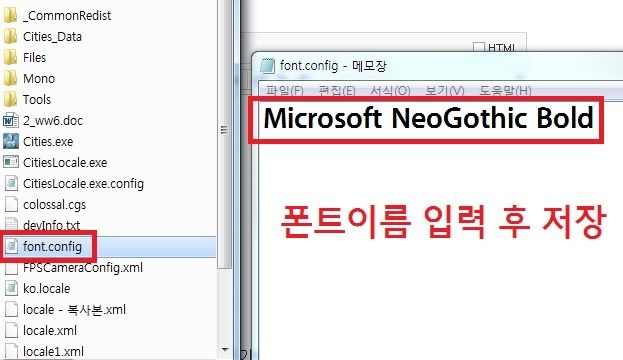Screen dimensions: 623x360
Task: Click the Cities_Data folder icon
Action: coord(10,37)
